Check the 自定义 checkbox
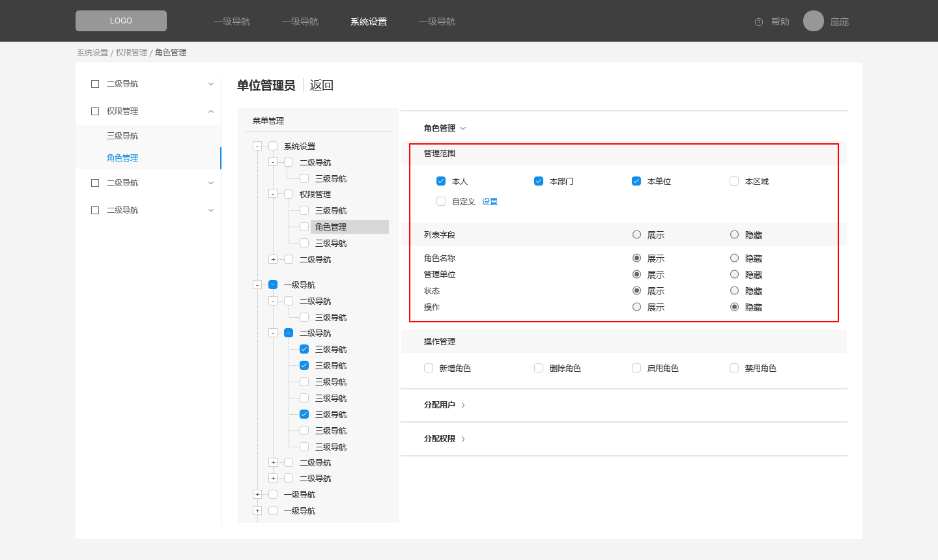 coord(441,201)
